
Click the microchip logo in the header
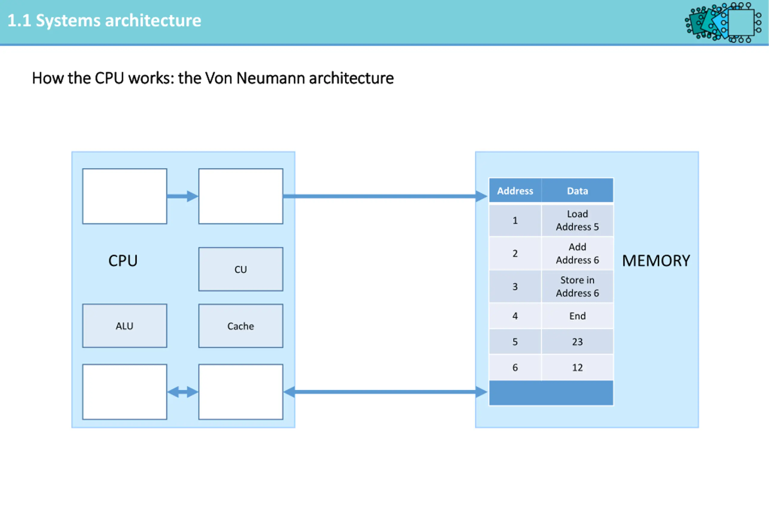pyautogui.click(x=723, y=22)
